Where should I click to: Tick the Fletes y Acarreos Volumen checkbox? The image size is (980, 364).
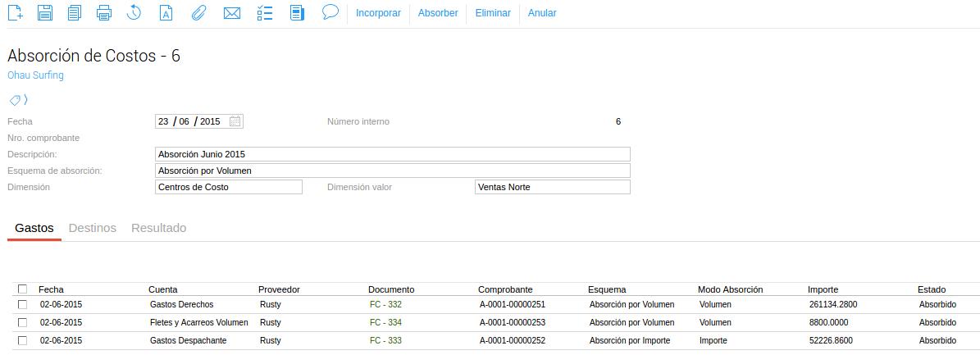22,322
